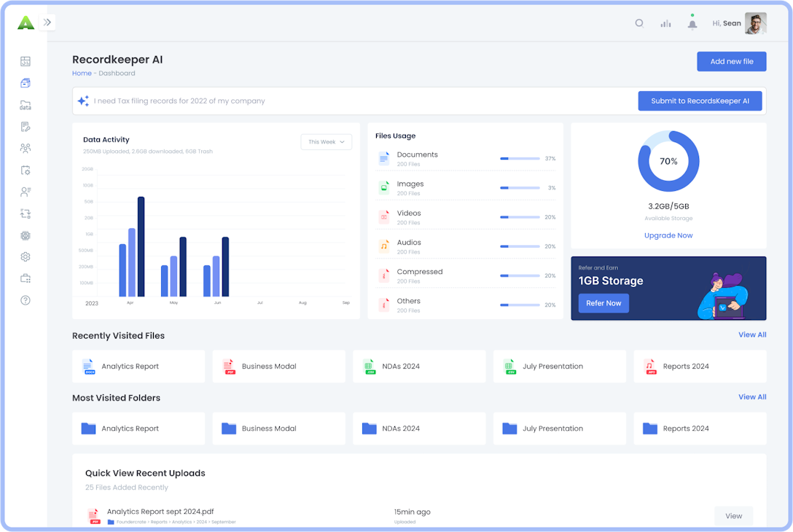Select the data folder icon in the sidebar
This screenshot has height=532, width=793.
point(26,106)
